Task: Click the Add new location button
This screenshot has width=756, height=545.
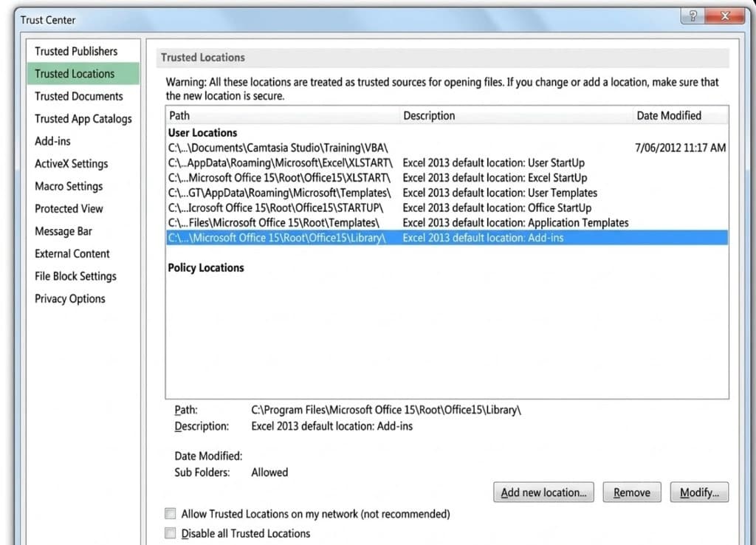Action: 543,492
